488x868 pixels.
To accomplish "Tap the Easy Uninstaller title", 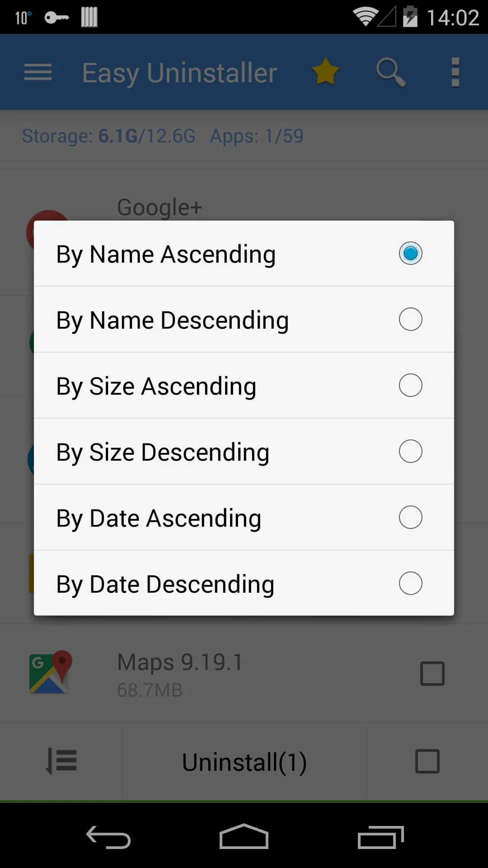I will 179,72.
